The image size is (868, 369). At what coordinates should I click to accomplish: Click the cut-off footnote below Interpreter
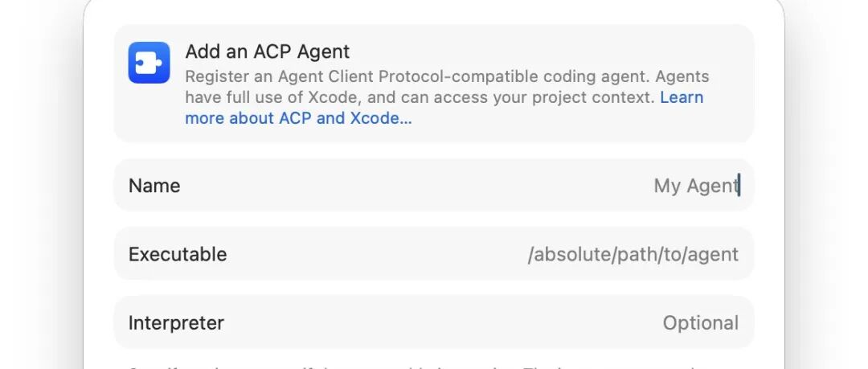point(434,367)
